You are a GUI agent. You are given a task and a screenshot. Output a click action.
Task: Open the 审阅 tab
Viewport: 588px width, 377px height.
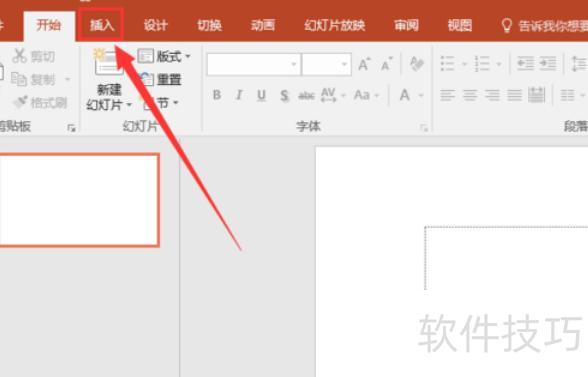coord(406,25)
